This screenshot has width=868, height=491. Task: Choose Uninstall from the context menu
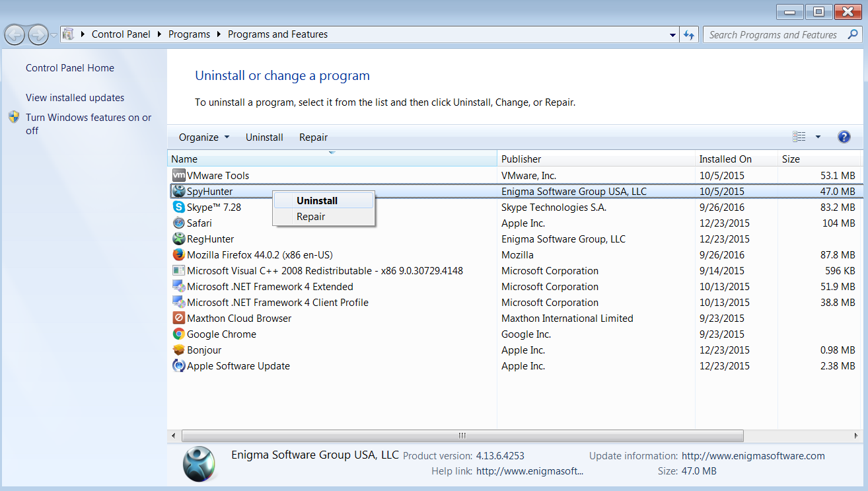coord(317,201)
